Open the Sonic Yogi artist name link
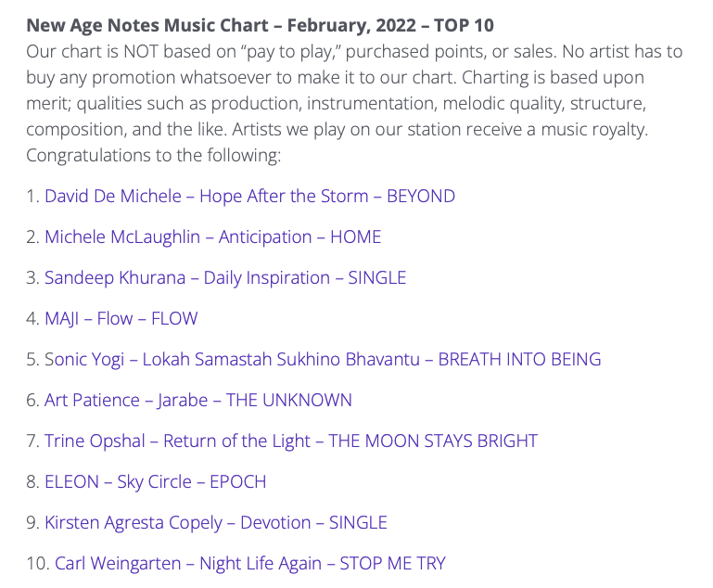Screen dimensions: 713x588 pyautogui.click(x=84, y=359)
